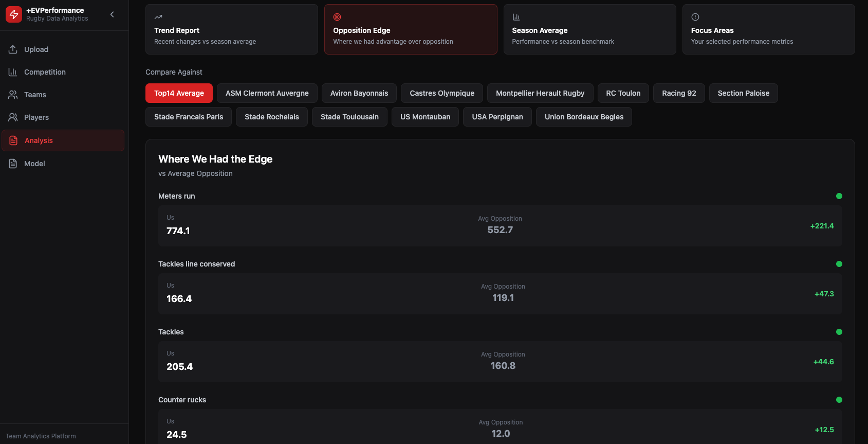This screenshot has height=444, width=868.
Task: Click the Teams people icon
Action: (13, 95)
